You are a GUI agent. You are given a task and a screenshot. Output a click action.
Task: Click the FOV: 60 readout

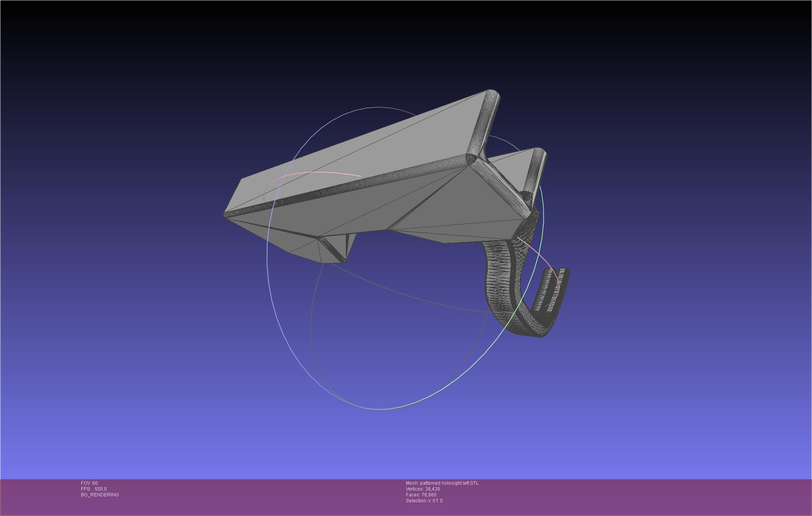click(x=89, y=483)
